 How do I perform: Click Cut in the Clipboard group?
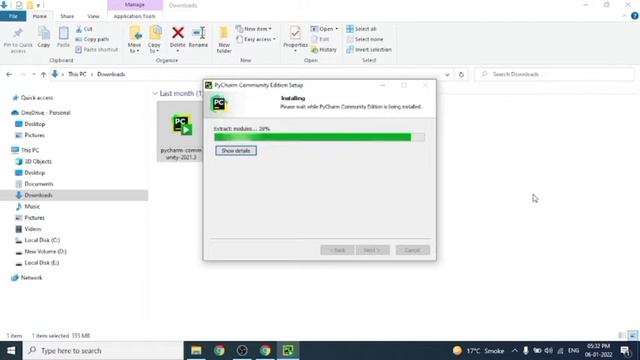pos(84,29)
